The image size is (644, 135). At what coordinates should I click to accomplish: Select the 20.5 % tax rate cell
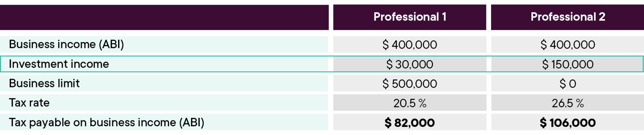point(410,103)
